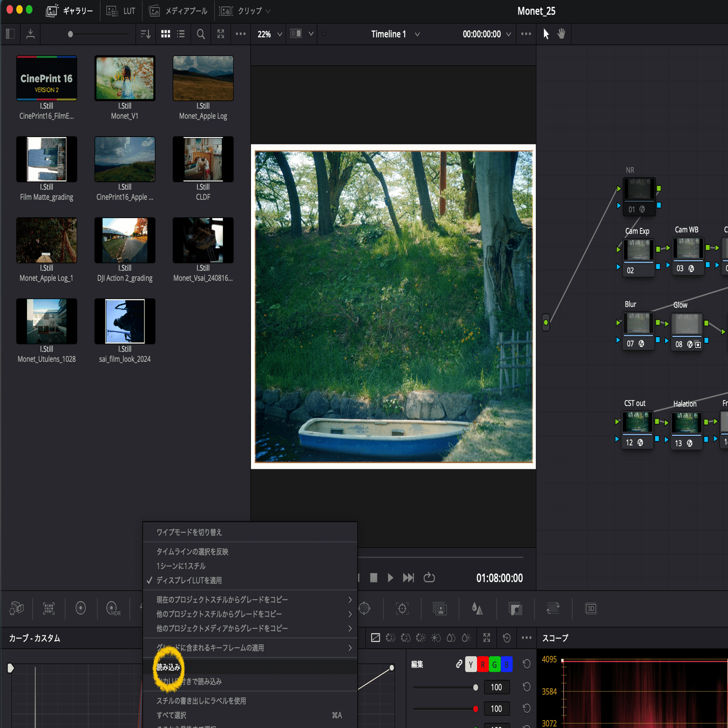728x728 pixels.
Task: Open the メディアプール button
Action: (178, 11)
